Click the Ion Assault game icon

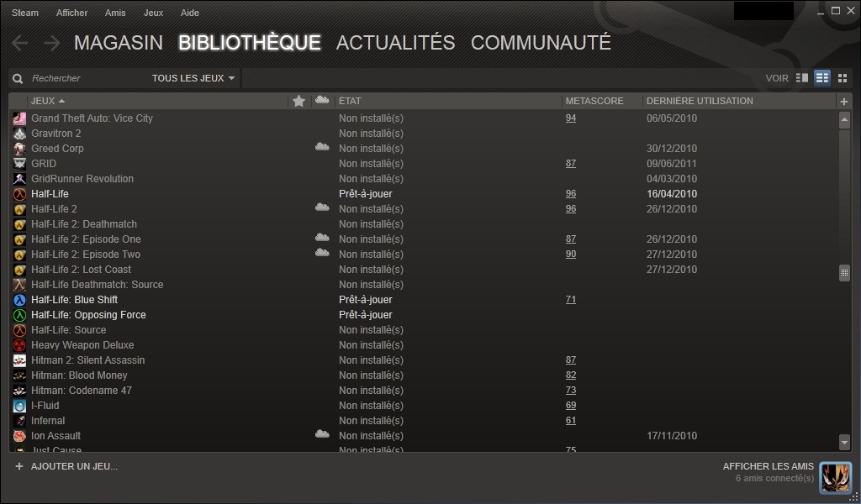click(x=19, y=436)
